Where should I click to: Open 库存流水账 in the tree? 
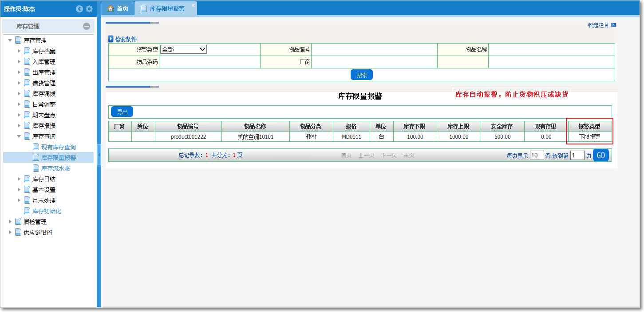coord(55,168)
